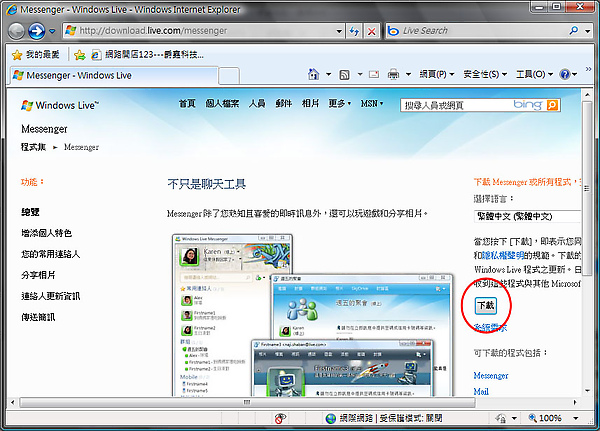Click the 程式集 breadcrumb link
Viewport: 600px width, 431px height.
(33, 147)
